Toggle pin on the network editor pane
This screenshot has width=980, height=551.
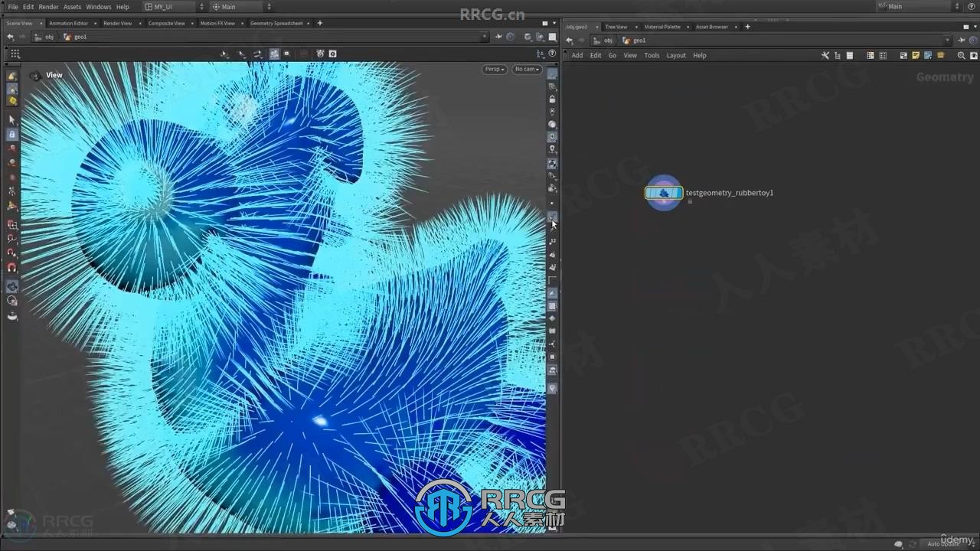click(960, 41)
